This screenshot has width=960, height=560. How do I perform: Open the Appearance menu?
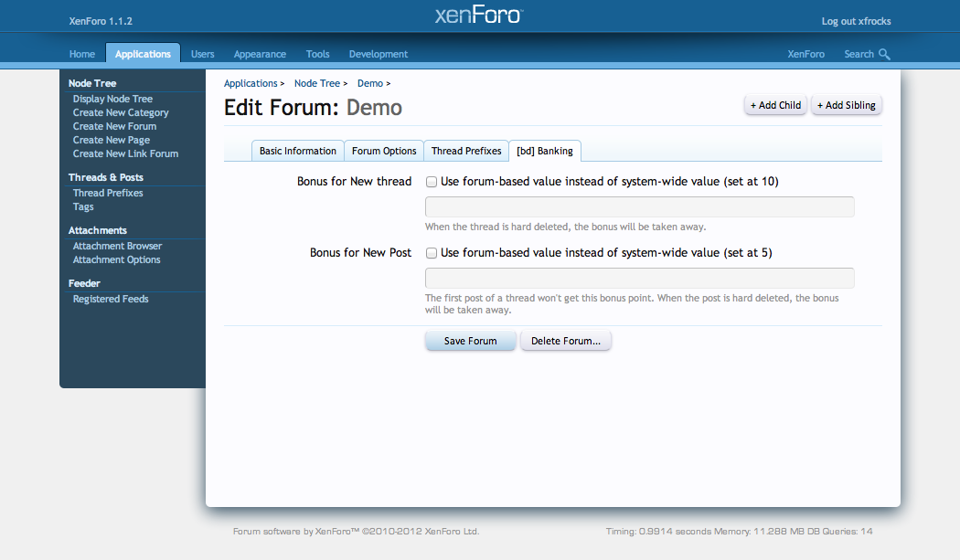pos(260,54)
